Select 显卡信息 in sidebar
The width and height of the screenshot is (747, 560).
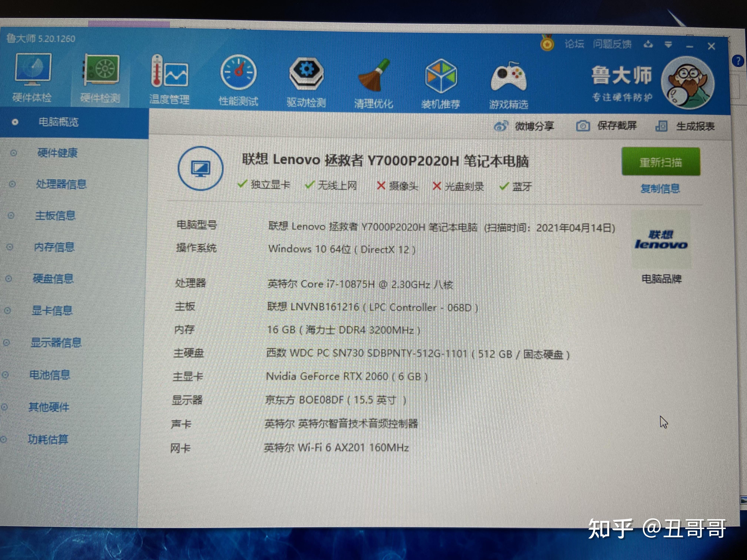point(52,311)
